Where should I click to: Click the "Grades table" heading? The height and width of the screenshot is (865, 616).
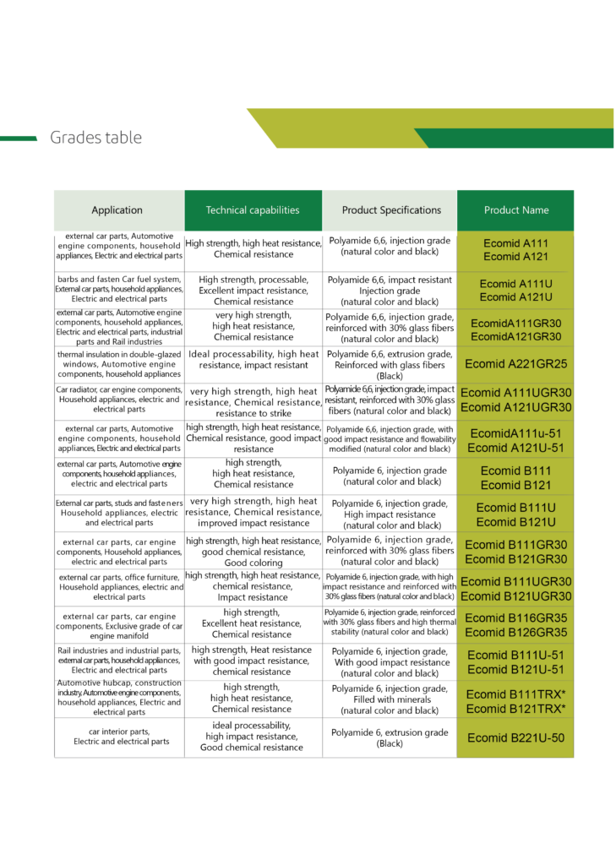tap(95, 138)
